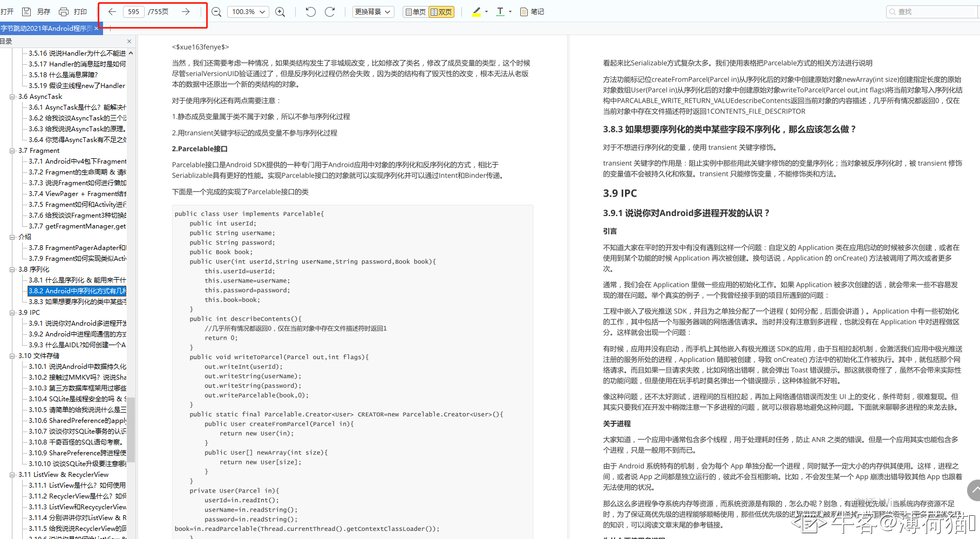Click the 打印 printer icon

coord(64,11)
